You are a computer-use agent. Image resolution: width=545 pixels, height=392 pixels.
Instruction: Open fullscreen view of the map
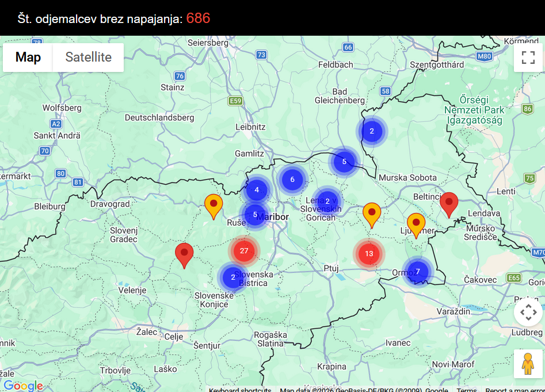(x=528, y=57)
